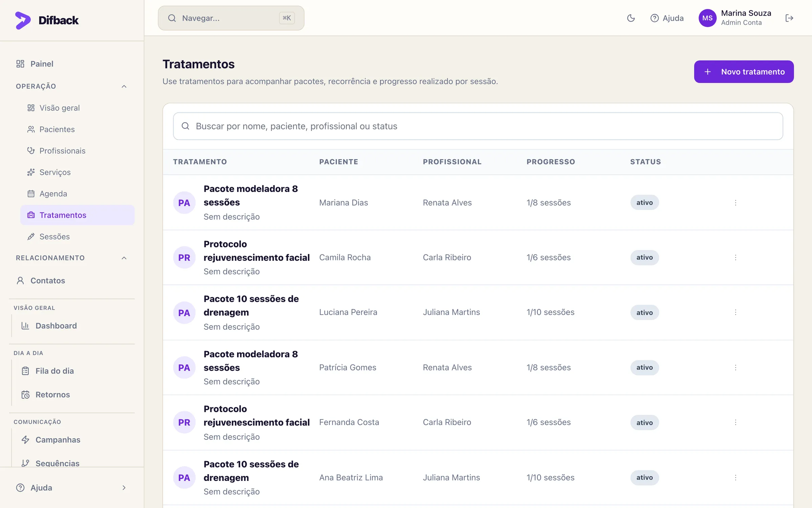Click 1/10 sessões for Luciana Pereira

click(550, 312)
